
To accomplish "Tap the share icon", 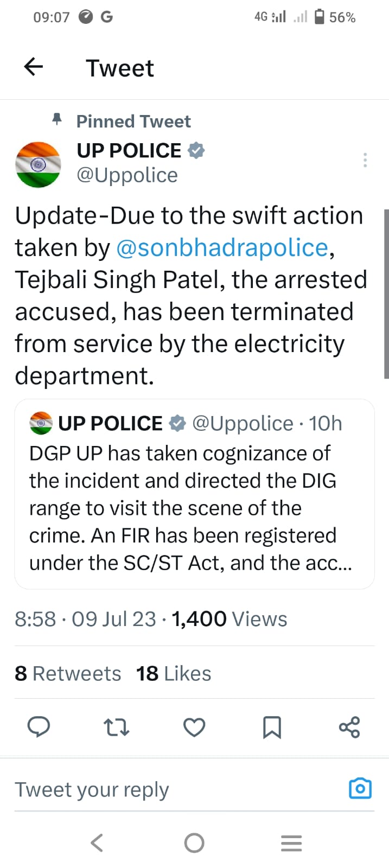I will [x=349, y=727].
